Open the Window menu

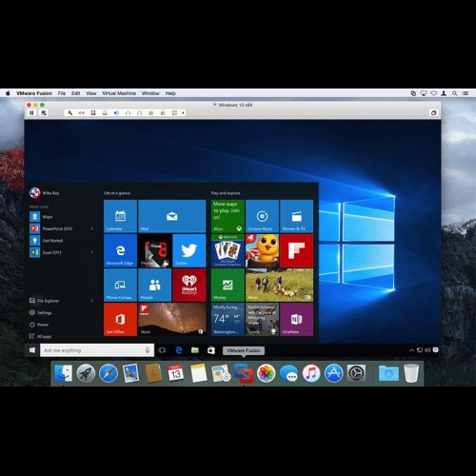[x=150, y=93]
